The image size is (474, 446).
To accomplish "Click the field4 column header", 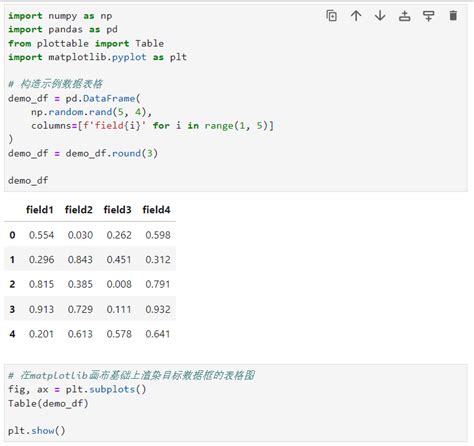I will pyautogui.click(x=156, y=210).
